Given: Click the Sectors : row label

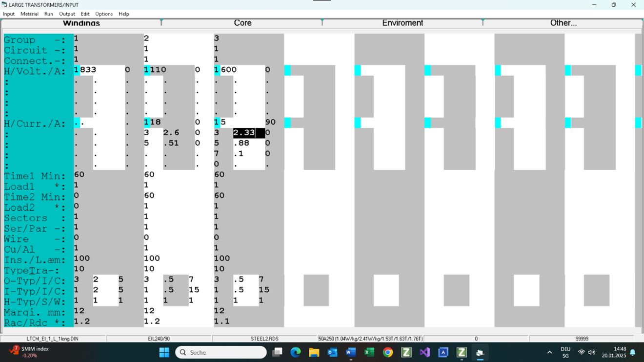Looking at the screenshot, I should 34,218.
